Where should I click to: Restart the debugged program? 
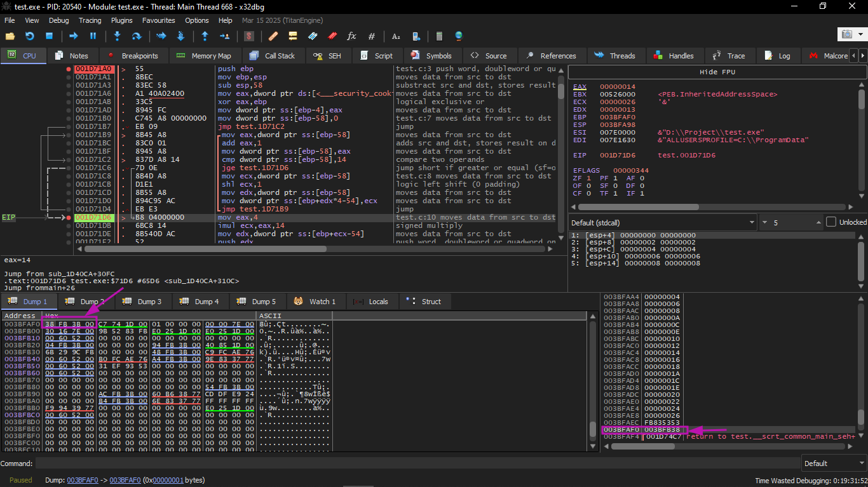tap(29, 36)
